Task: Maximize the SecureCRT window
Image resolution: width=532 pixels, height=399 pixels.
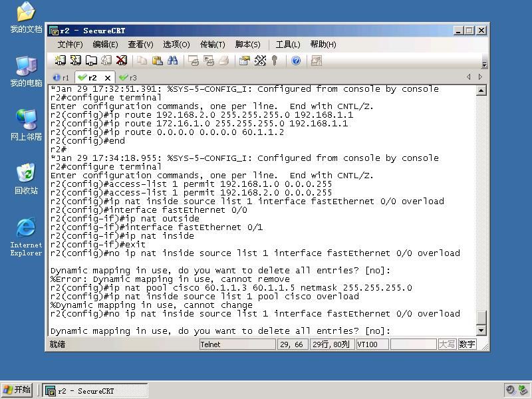Action: coord(469,31)
